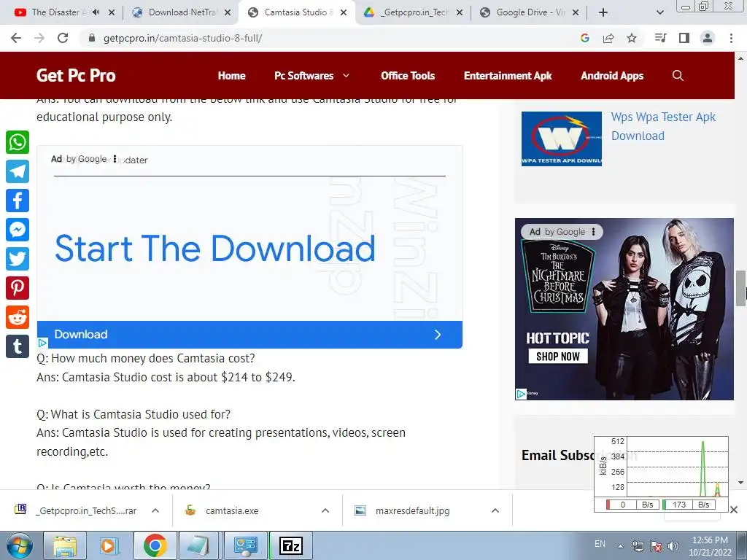Share page on Facebook icon
The width and height of the screenshot is (747, 560).
click(18, 201)
